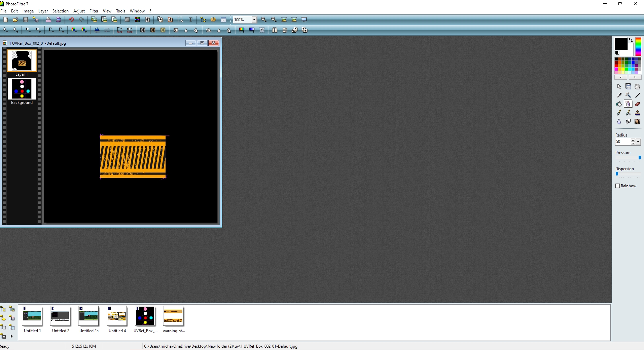Image resolution: width=644 pixels, height=350 pixels.
Task: Swap the foreground and background colors
Action: (x=631, y=40)
